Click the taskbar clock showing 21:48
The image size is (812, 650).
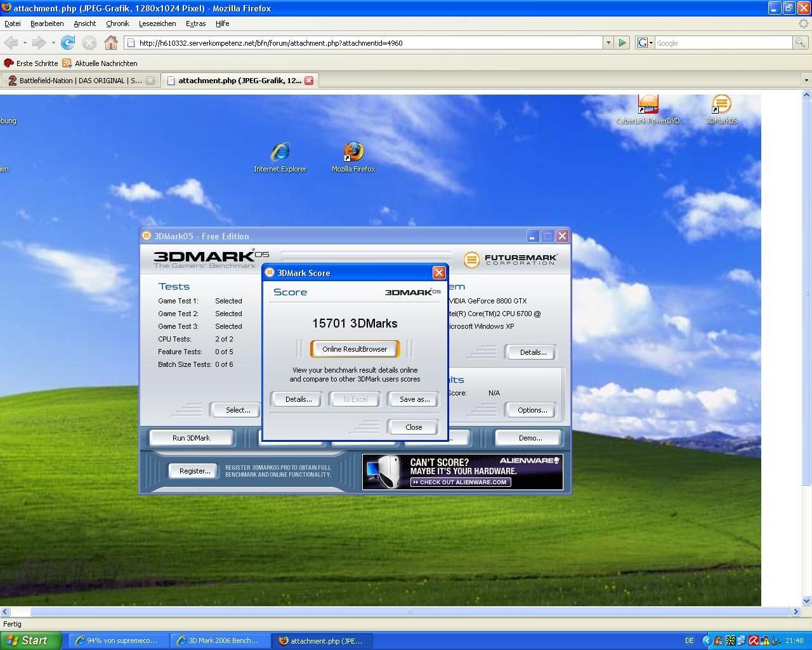point(794,640)
